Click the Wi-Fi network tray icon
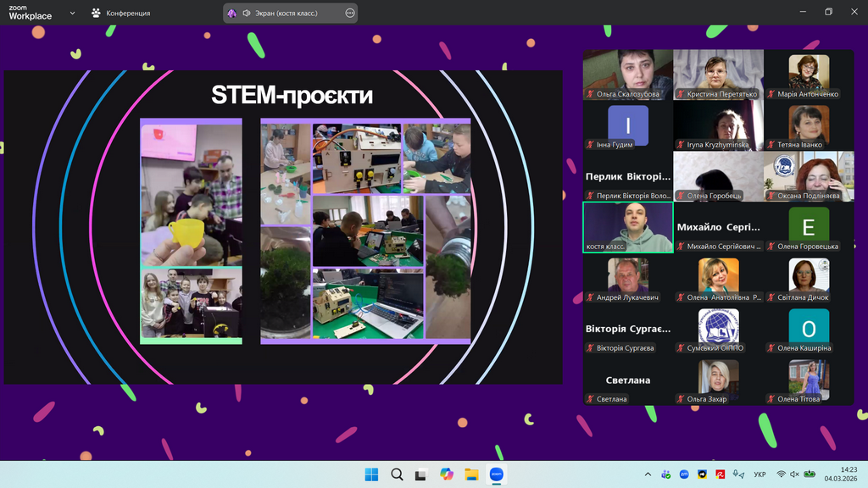Screen dimensions: 868x488 [x=781, y=474]
